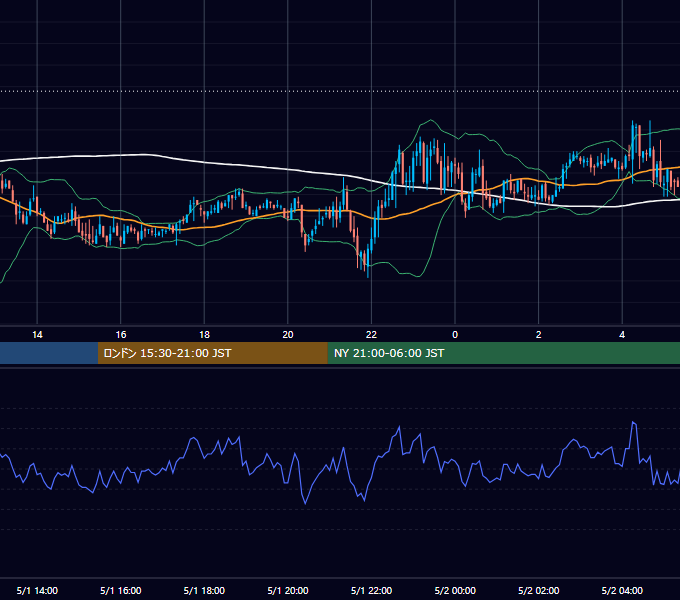Screen dimensions: 680x600
Task: Click the 18 hour axis label
Action: click(x=204, y=335)
